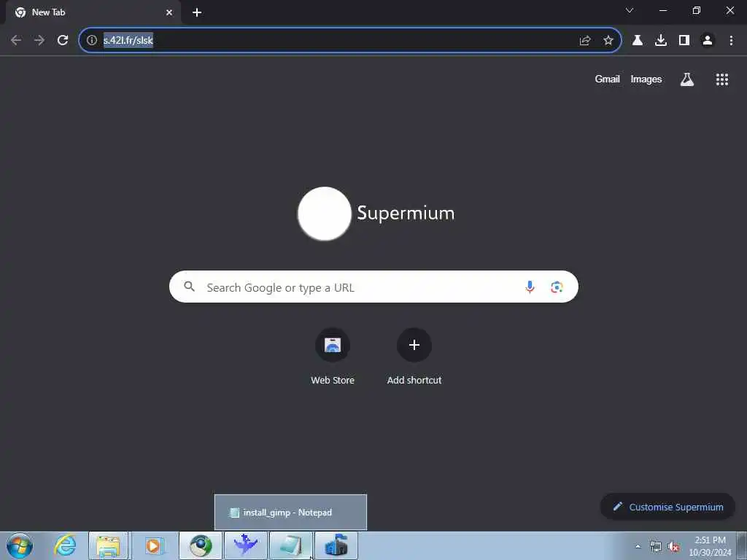Select the New Tab tab
Screen dimensions: 747x560
point(93,12)
